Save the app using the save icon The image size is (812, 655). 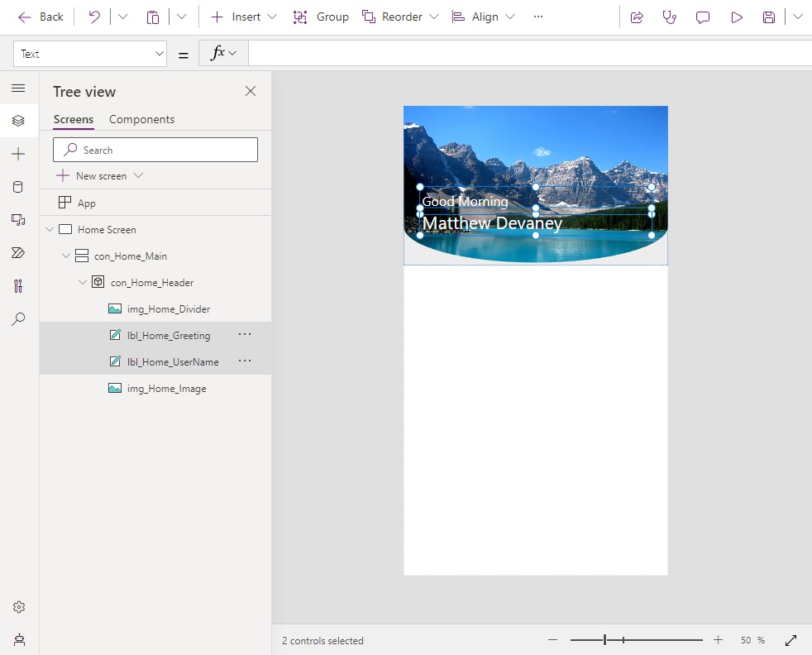pyautogui.click(x=768, y=17)
